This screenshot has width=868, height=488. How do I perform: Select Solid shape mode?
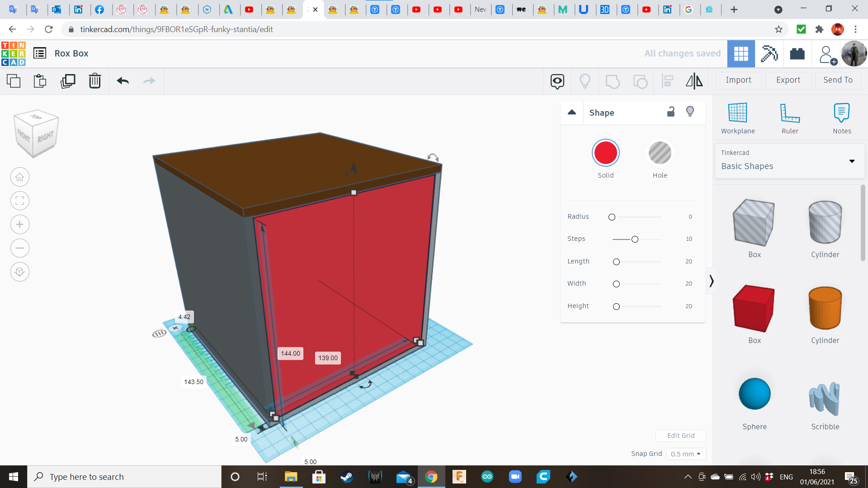[x=605, y=153]
